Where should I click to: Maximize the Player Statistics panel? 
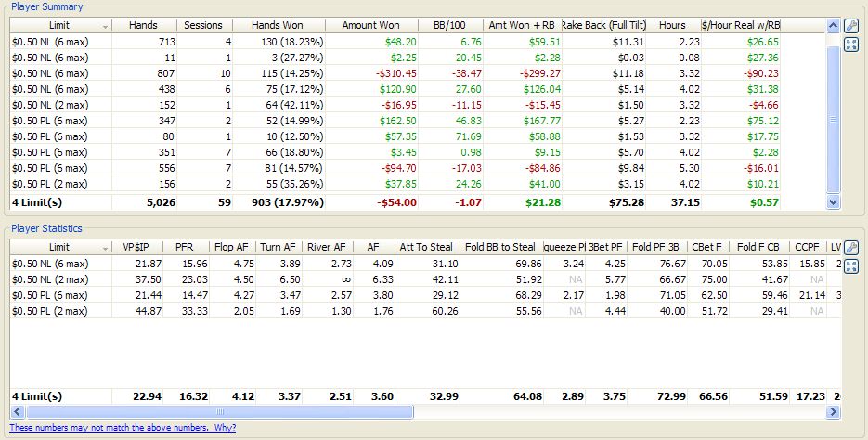point(851,266)
